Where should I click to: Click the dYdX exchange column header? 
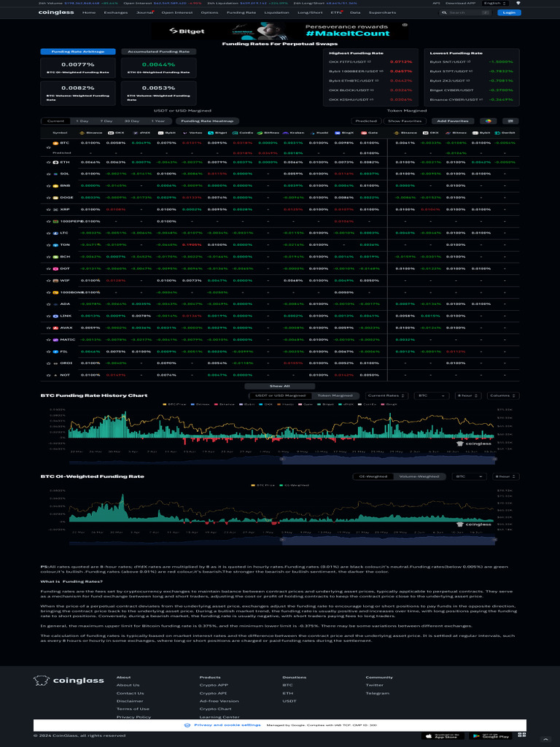[x=142, y=133]
